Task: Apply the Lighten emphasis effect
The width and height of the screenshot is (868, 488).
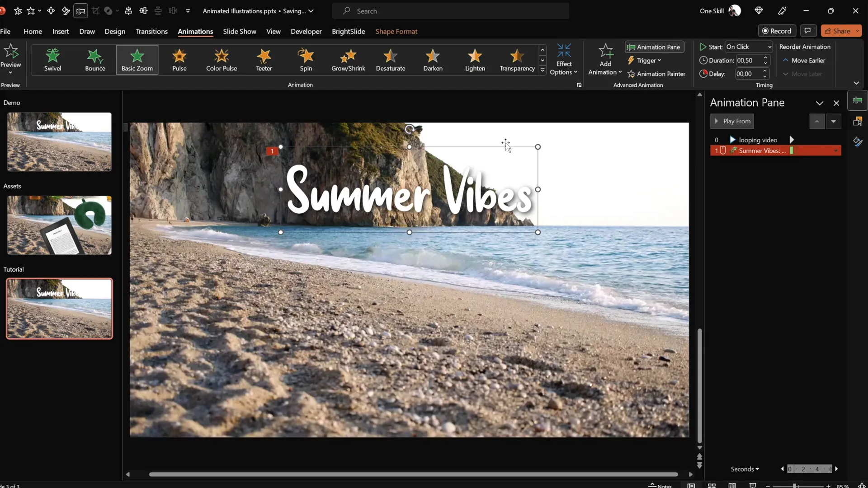Action: (x=475, y=60)
